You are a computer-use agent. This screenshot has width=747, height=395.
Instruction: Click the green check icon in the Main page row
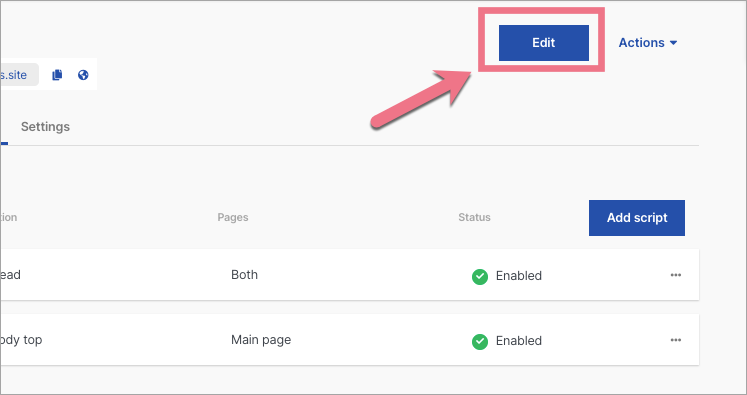tap(480, 342)
